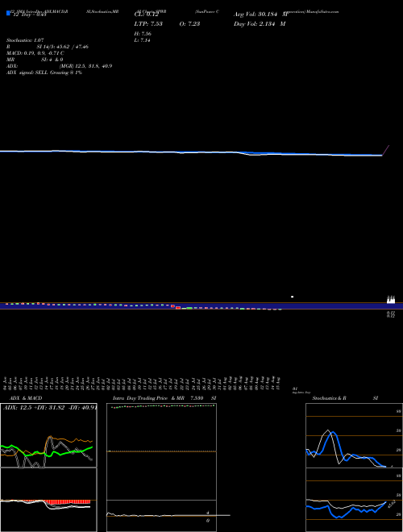Click the blue 12-day SMA legend square
This screenshot has width=403, height=532.
pyautogui.click(x=8, y=14)
